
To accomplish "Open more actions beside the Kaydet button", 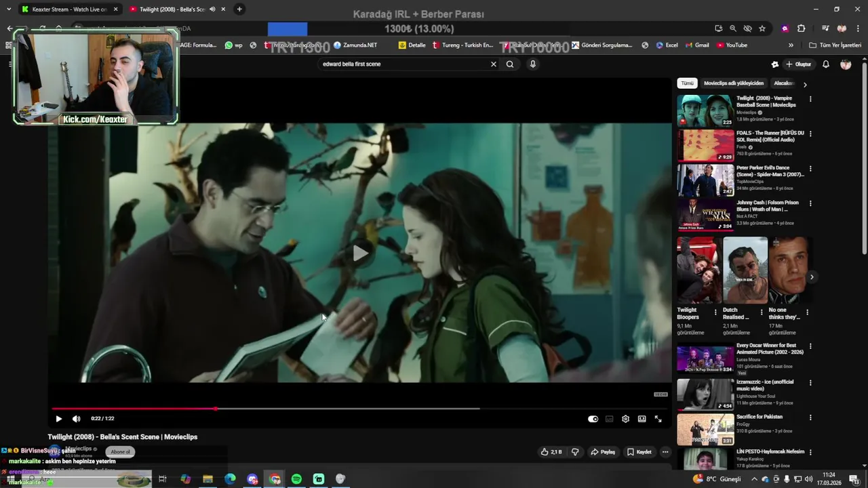I will (x=665, y=452).
